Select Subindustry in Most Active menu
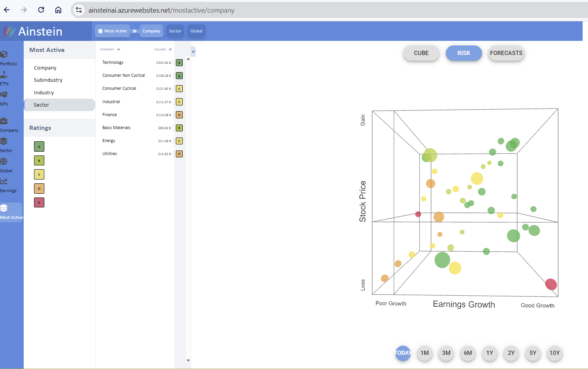This screenshot has height=369, width=588. pyautogui.click(x=48, y=80)
